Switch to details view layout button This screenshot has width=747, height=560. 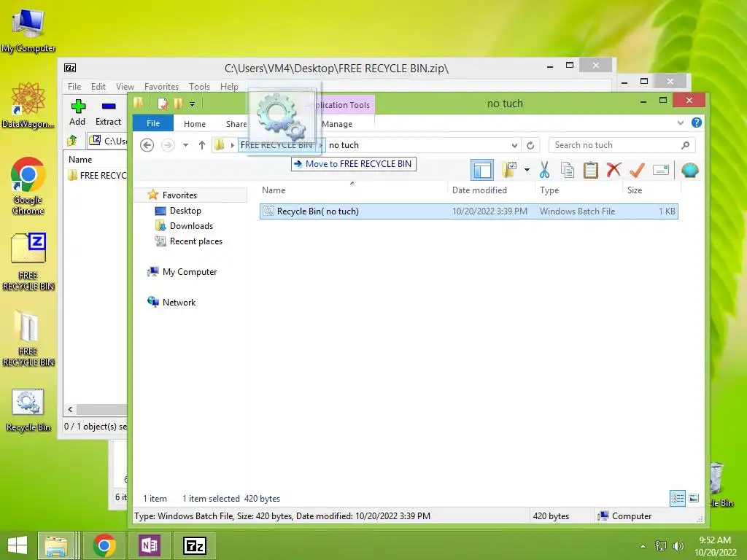click(678, 499)
